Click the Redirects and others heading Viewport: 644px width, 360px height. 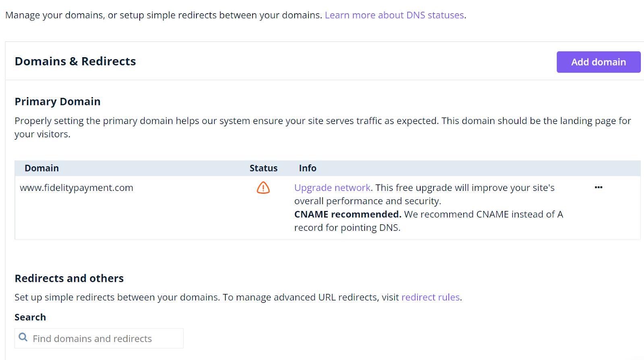pos(69,278)
